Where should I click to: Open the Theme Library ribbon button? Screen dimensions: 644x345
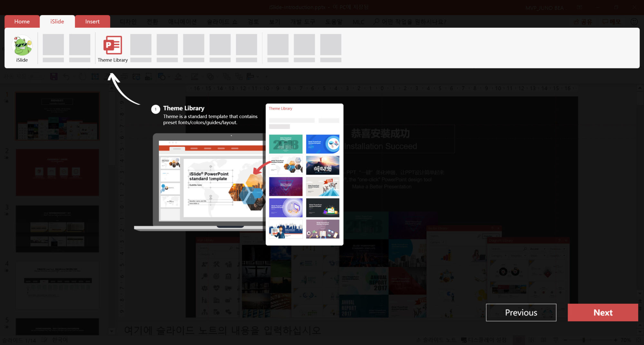click(113, 49)
